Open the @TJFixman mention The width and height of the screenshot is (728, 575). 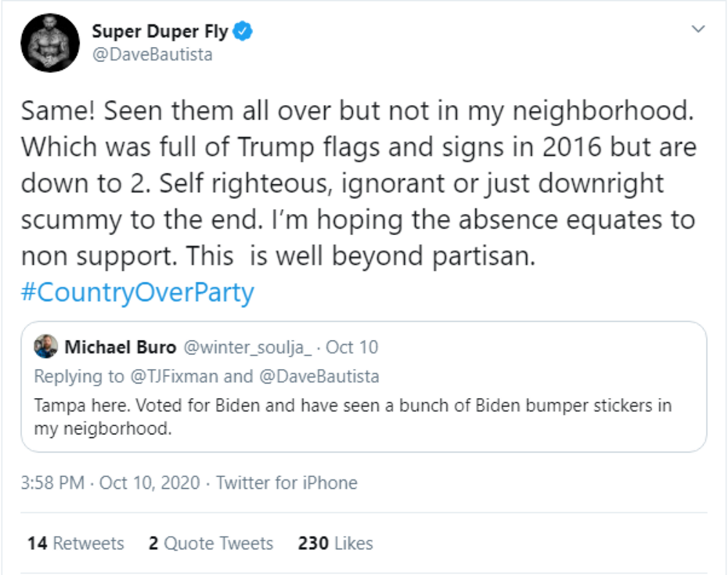172,376
